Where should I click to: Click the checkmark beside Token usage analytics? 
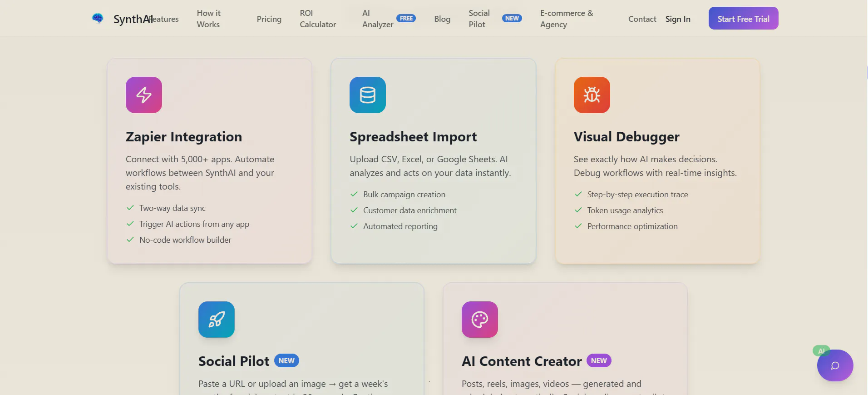coord(578,210)
